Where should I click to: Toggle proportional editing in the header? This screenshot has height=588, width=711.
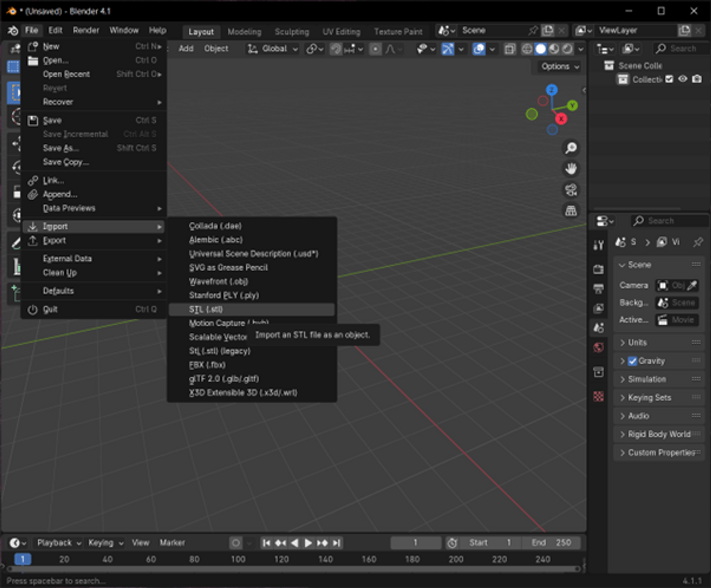pyautogui.click(x=374, y=49)
